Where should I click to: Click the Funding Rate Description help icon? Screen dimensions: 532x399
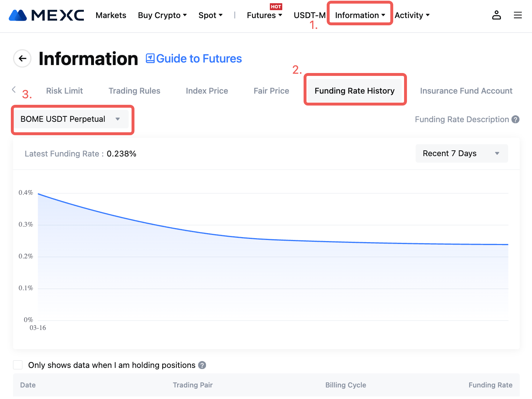coord(516,119)
